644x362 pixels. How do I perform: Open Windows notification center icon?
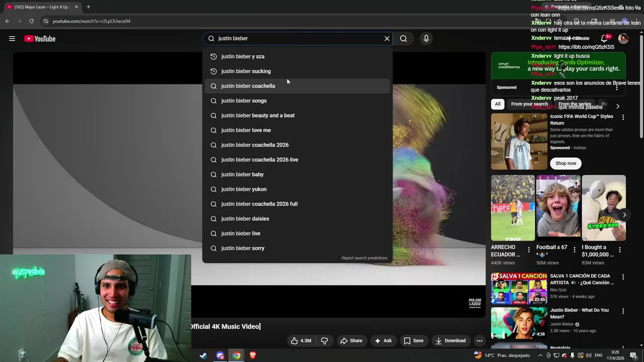(x=634, y=355)
